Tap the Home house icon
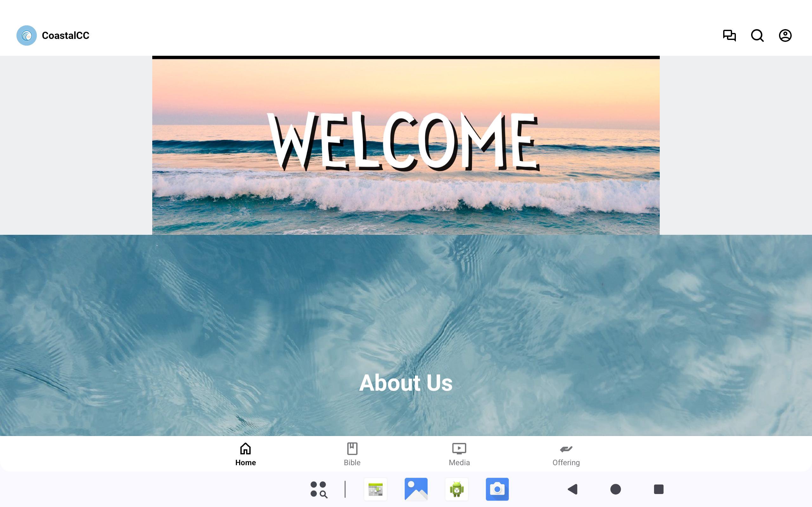The width and height of the screenshot is (812, 507). [245, 448]
